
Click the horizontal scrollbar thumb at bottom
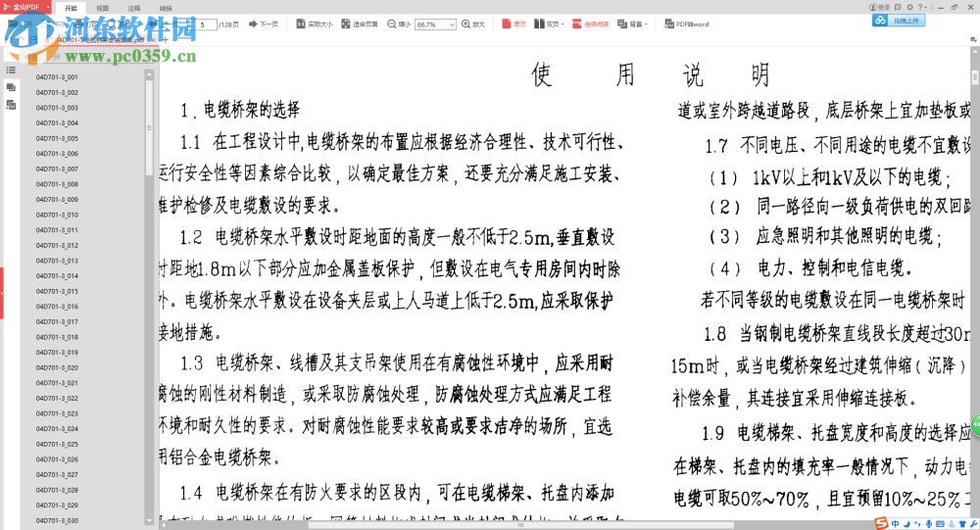[521, 526]
